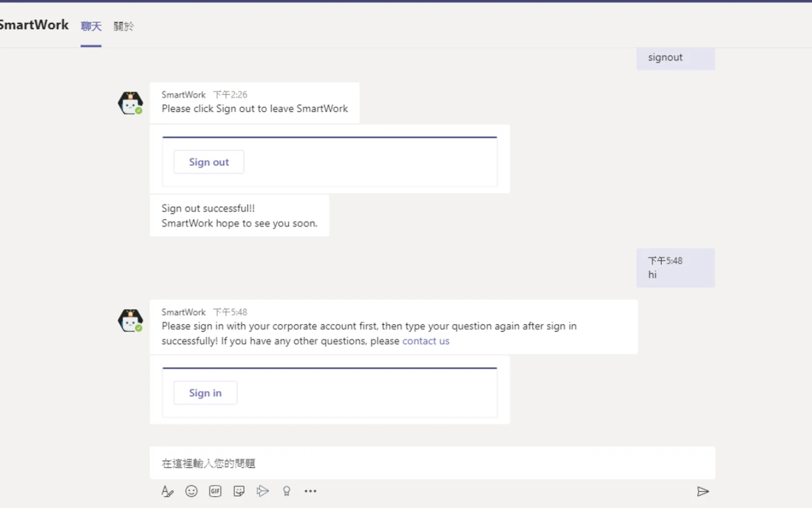Switch to the 聊天 tab
The image size is (812, 508).
91,26
